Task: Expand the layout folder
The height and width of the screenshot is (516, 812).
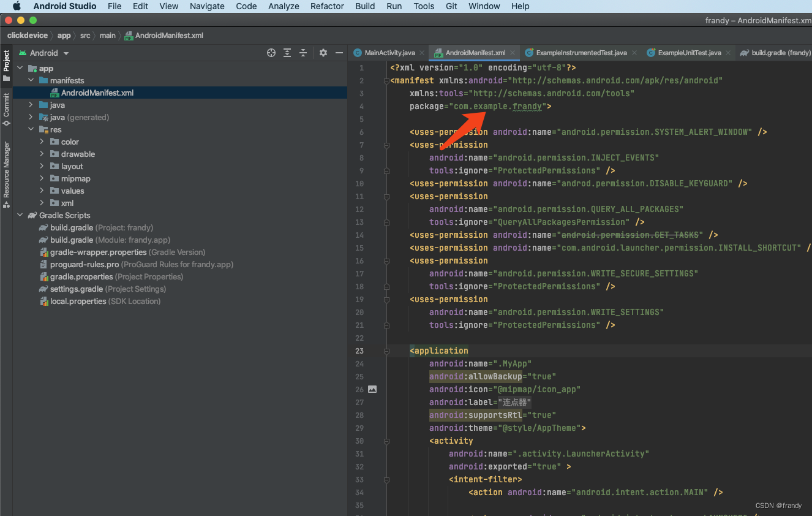Action: [42, 167]
